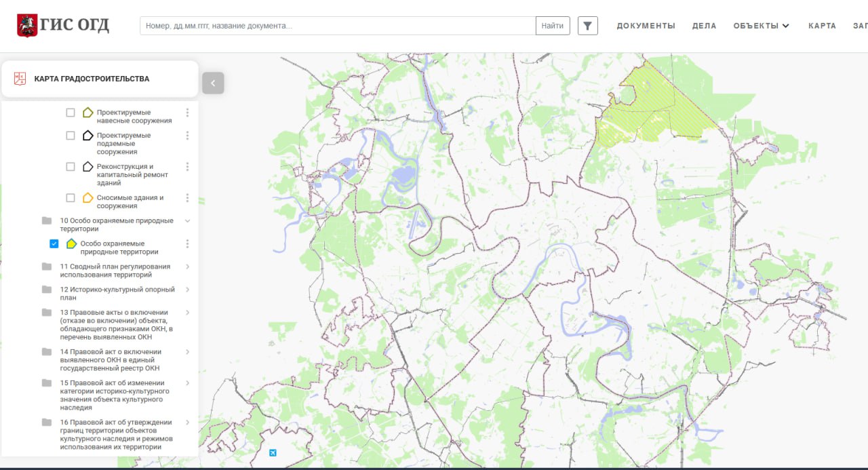Click folder icon of group 15
868x470 pixels.
(x=47, y=383)
